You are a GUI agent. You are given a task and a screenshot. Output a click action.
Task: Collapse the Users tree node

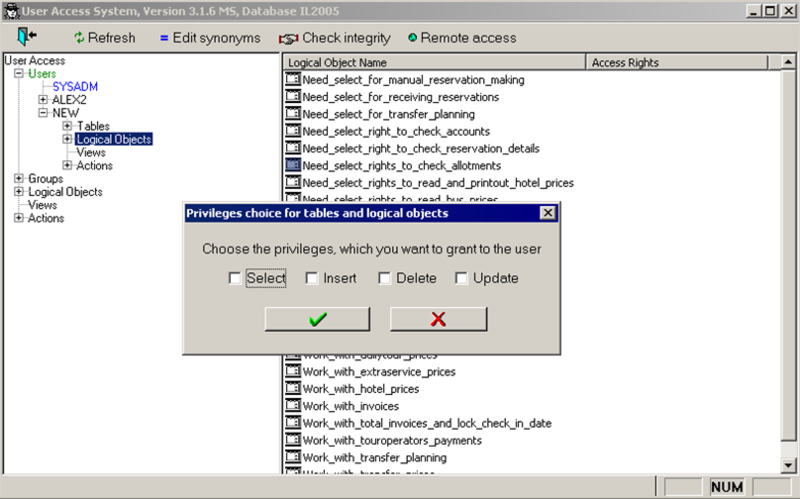19,74
